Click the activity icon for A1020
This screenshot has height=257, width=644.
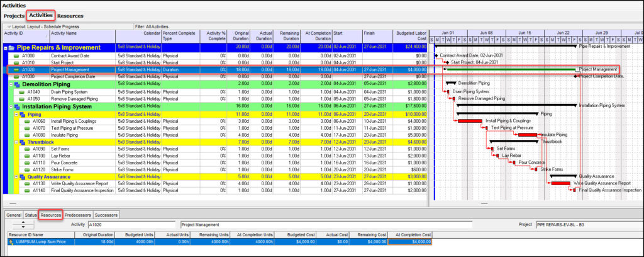(x=17, y=69)
